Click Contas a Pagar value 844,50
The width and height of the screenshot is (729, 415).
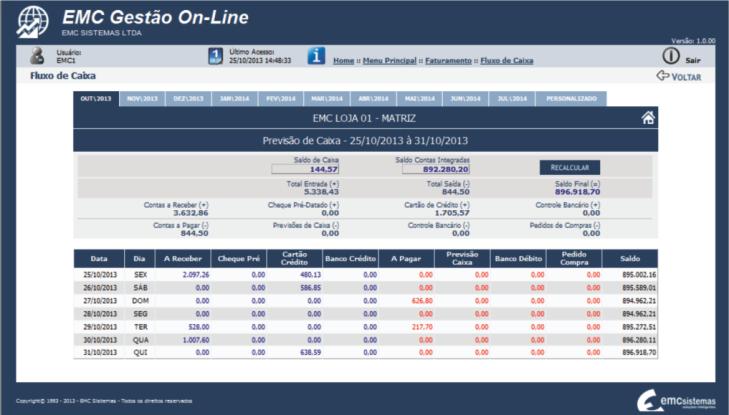point(194,233)
